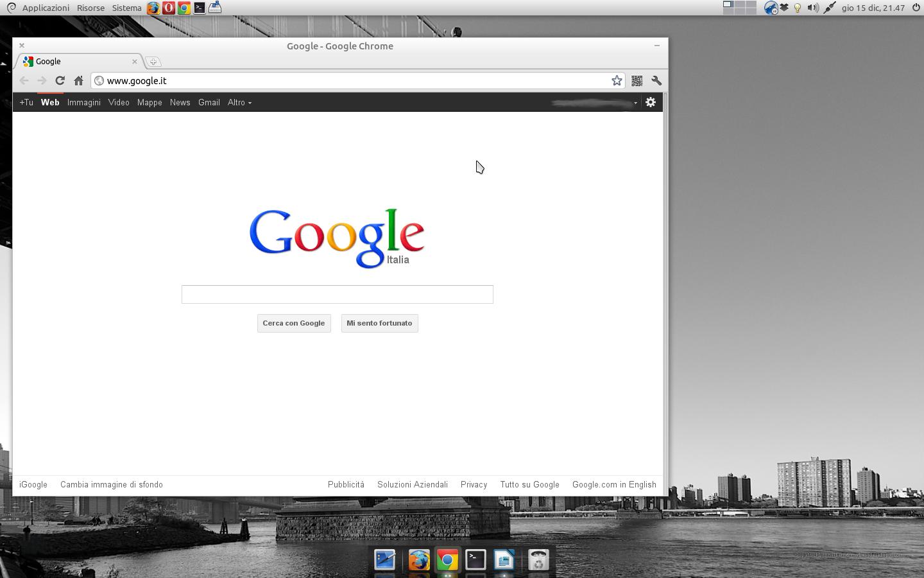Close the Google tab

(135, 62)
